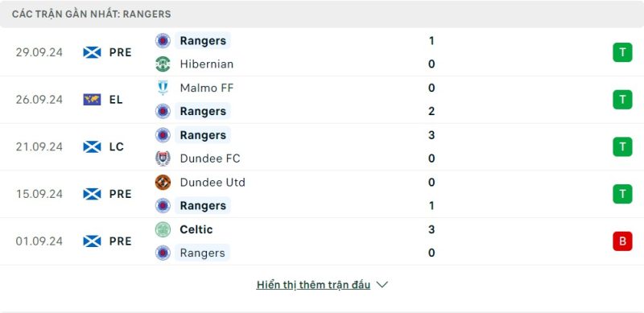Viewport: 644px width, 313px height.
Task: Click the 21.09.24 match date
Action: click(x=39, y=146)
